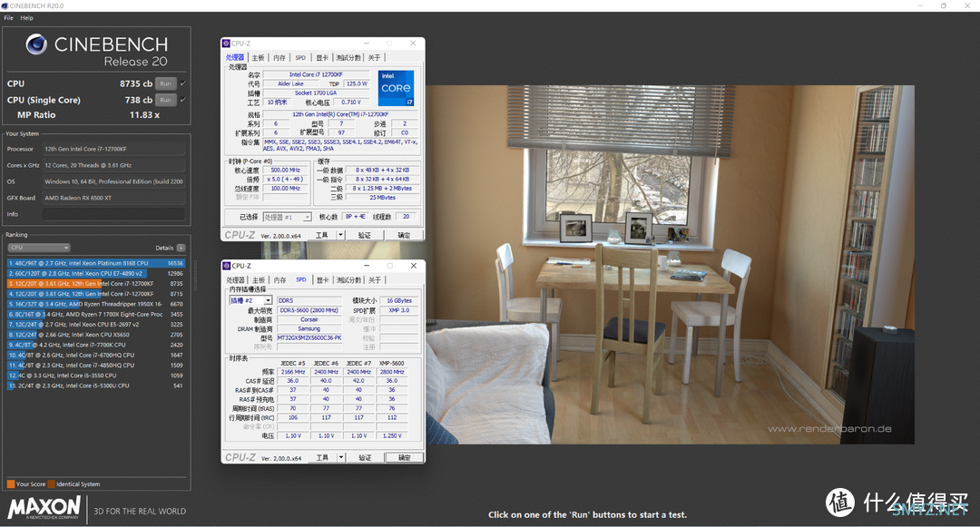Open 显卡 tab in lower CPU-Z window
Image resolution: width=980 pixels, height=527 pixels.
322,279
